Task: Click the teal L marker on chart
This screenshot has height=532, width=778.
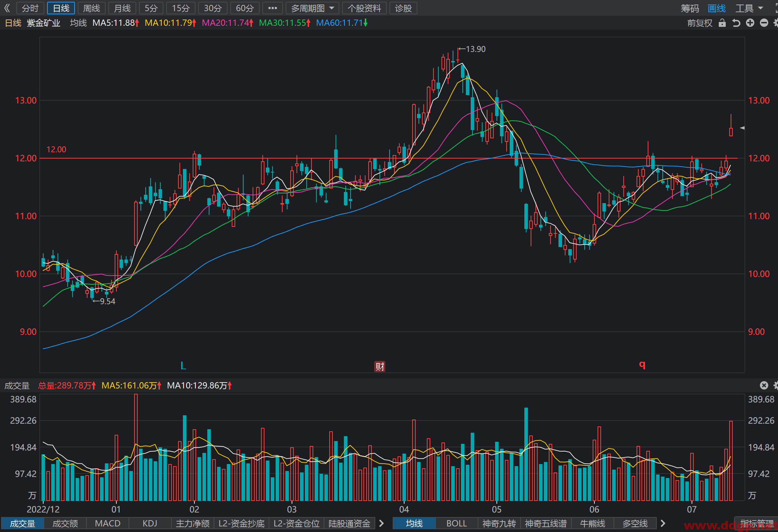Action: 183,365
